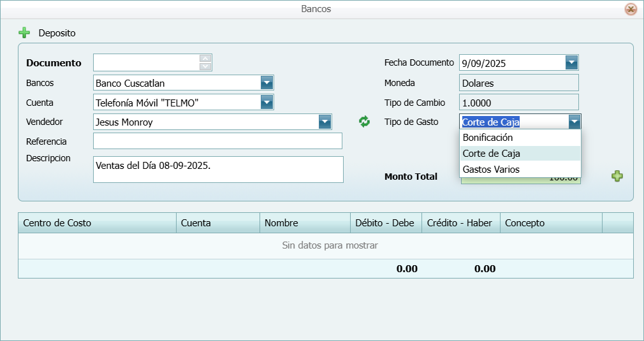Click the Débito - Debe column header
Viewport: 644px width, 341px height.
pyautogui.click(x=386, y=223)
